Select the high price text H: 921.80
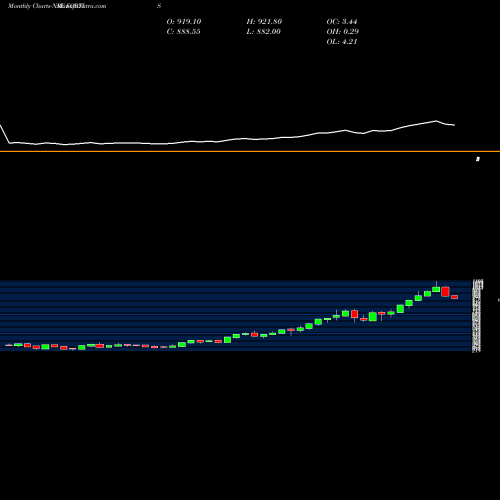The width and height of the screenshot is (500, 500). 264,22
